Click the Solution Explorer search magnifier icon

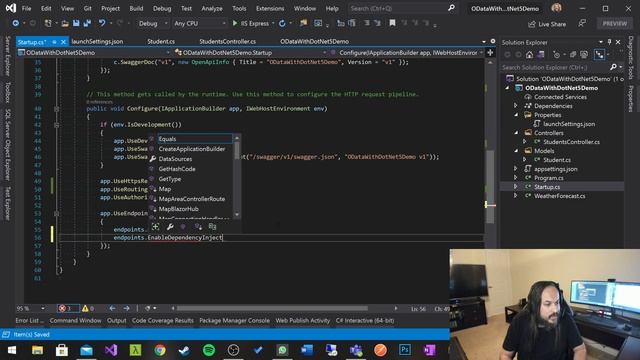point(613,67)
